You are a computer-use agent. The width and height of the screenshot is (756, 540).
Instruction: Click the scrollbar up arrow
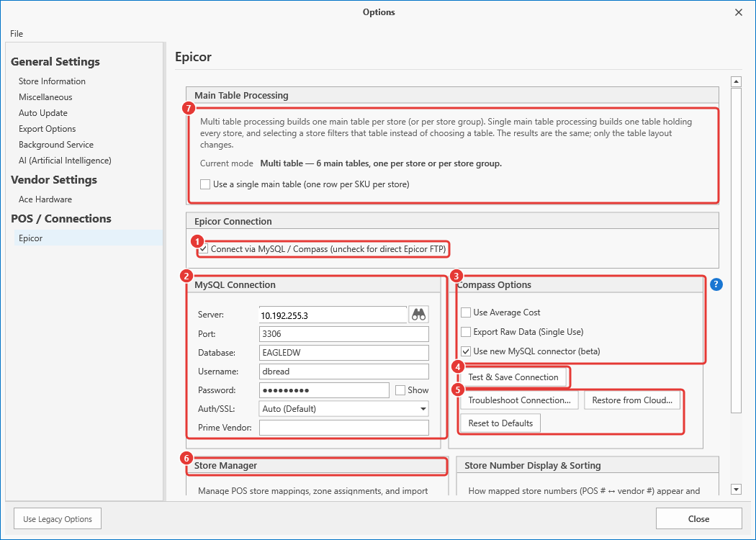point(737,81)
